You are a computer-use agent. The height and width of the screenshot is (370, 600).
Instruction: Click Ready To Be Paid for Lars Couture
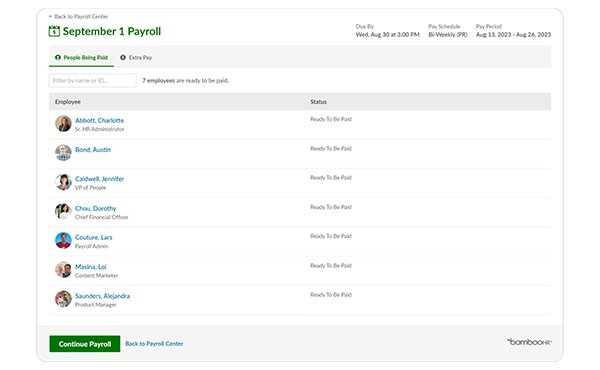[331, 236]
